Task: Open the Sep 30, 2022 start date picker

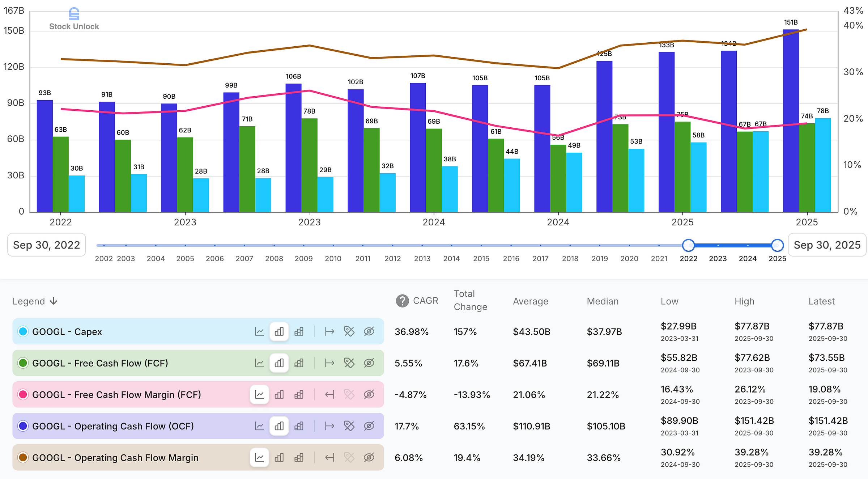Action: coord(47,245)
